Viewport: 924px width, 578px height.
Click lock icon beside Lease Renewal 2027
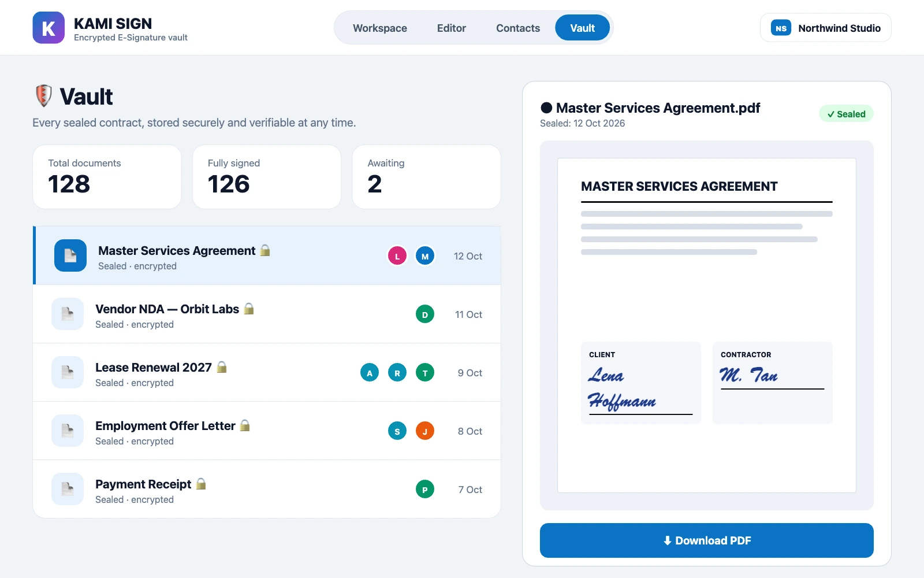222,366
